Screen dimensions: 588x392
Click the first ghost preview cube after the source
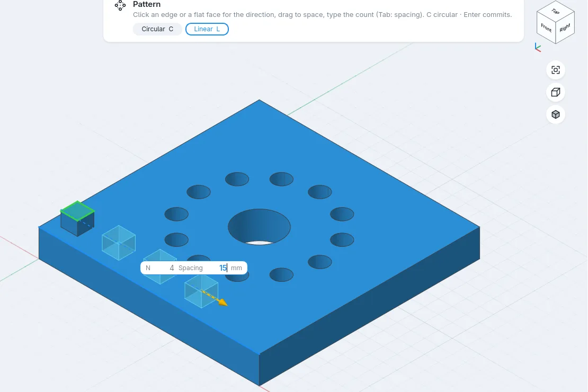pos(119,243)
